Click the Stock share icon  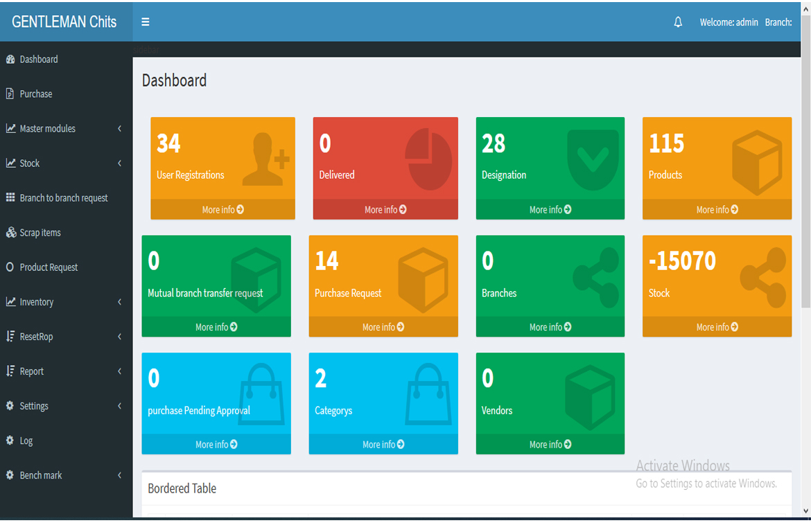(762, 277)
